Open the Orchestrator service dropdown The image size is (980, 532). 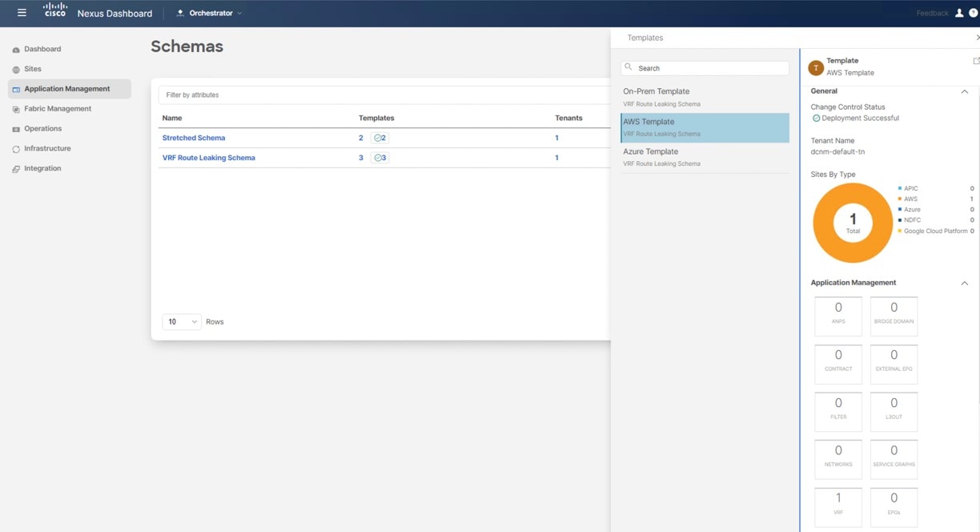click(x=209, y=13)
